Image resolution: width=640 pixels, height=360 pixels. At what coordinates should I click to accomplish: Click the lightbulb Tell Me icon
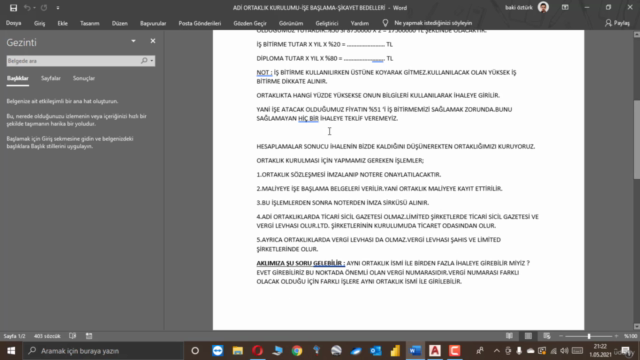tap(385, 23)
